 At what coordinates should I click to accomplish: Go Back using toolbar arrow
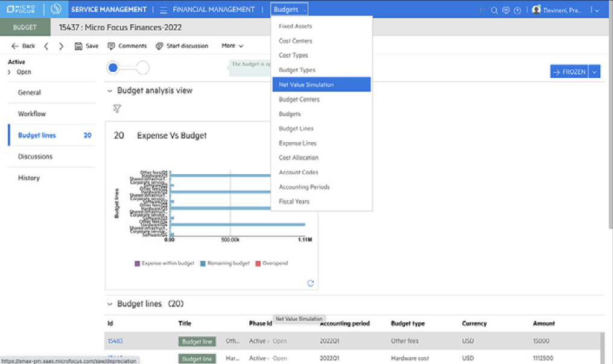point(23,46)
